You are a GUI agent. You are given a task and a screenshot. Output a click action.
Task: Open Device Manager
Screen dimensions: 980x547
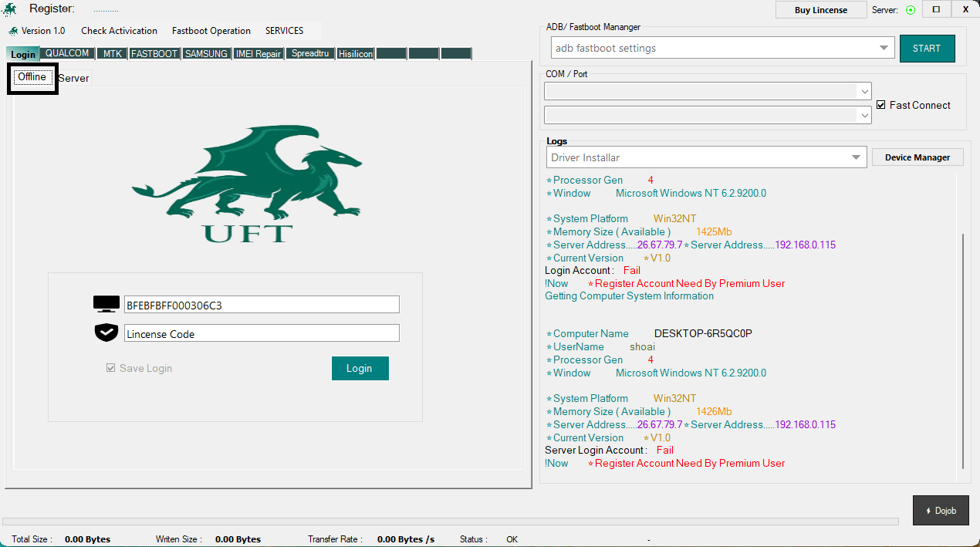(x=917, y=157)
